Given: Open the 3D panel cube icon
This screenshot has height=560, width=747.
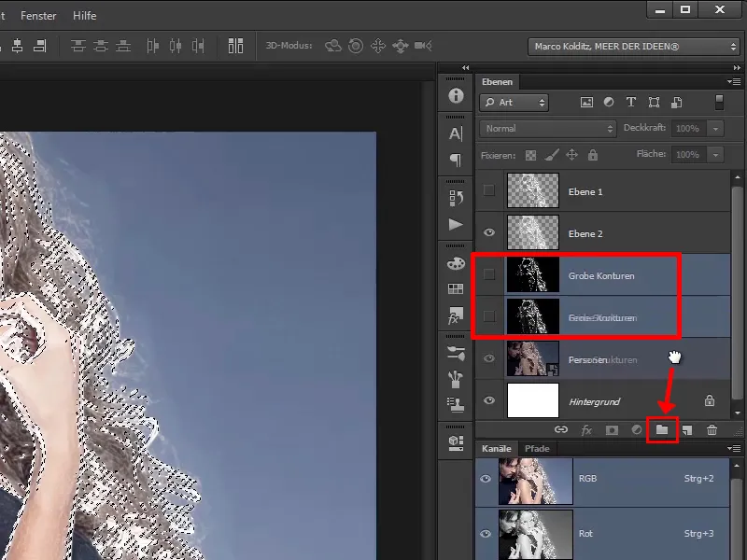Looking at the screenshot, I should pos(456,442).
